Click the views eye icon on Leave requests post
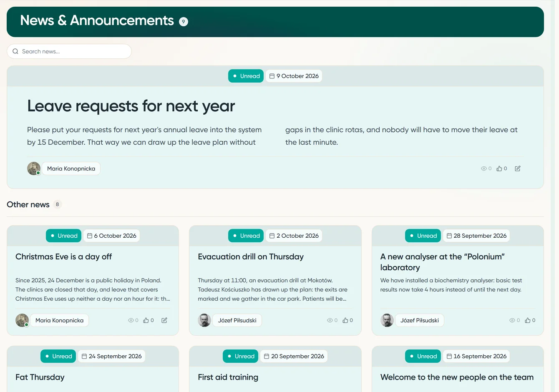The image size is (559, 392). coord(484,168)
